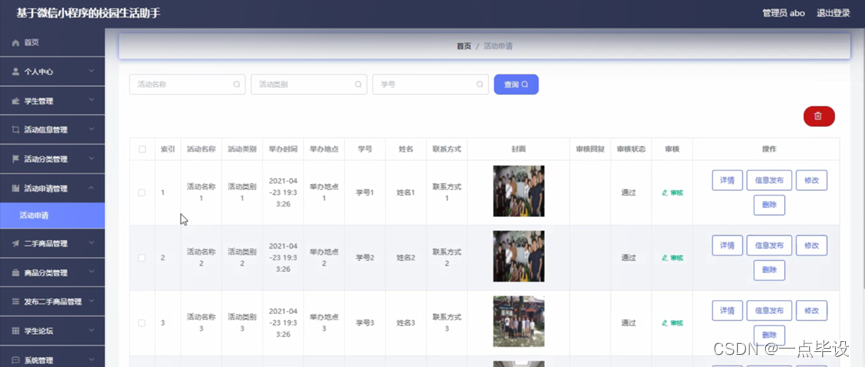Screen dimensions: 865x367
Task: Check the checkbox for row 活动名称2
Action: point(142,258)
